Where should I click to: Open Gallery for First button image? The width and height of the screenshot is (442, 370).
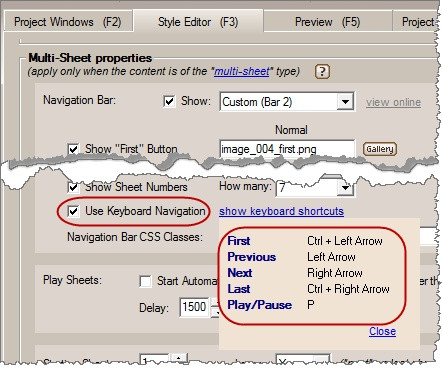380,149
